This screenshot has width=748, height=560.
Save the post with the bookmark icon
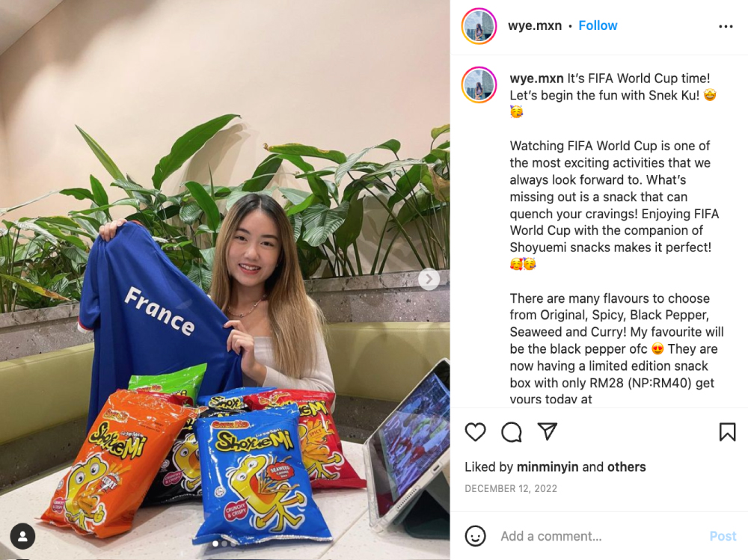(x=727, y=431)
